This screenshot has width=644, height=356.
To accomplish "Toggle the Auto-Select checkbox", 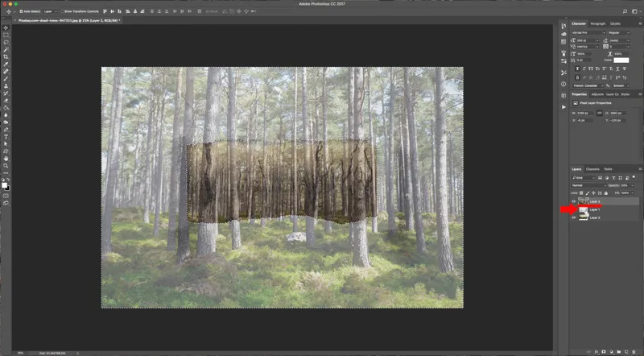I will pos(21,11).
